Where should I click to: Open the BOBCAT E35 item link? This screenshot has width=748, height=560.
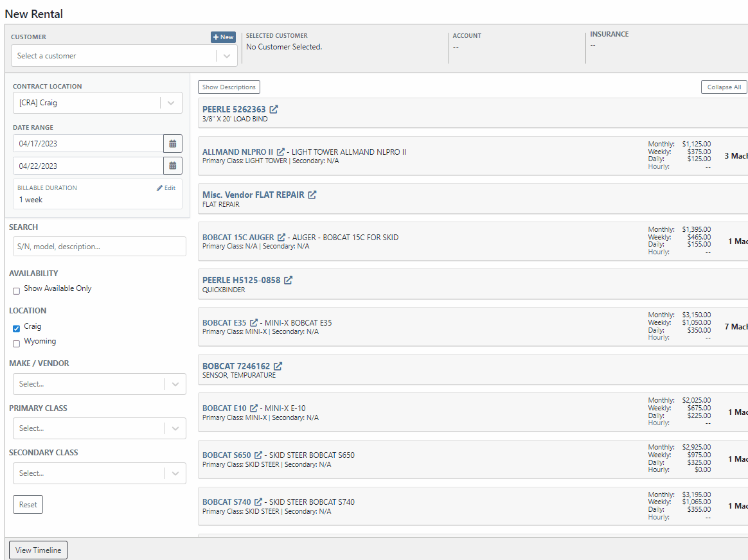[224, 322]
